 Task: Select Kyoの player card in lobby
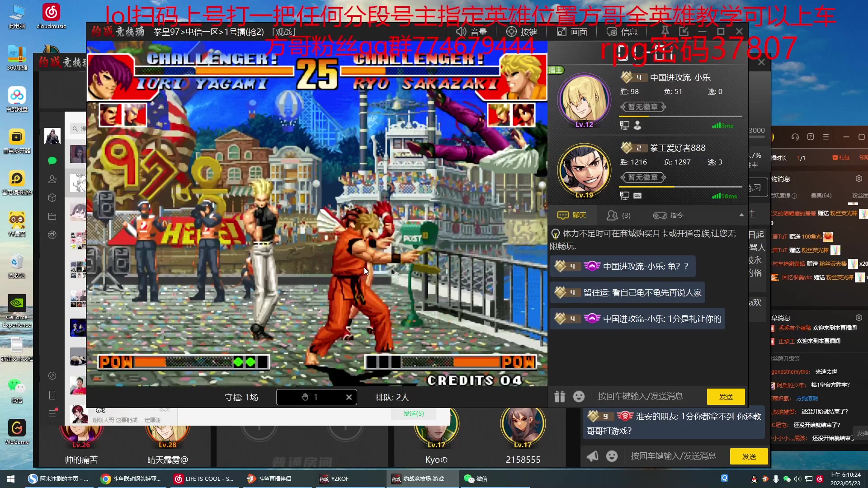436,436
